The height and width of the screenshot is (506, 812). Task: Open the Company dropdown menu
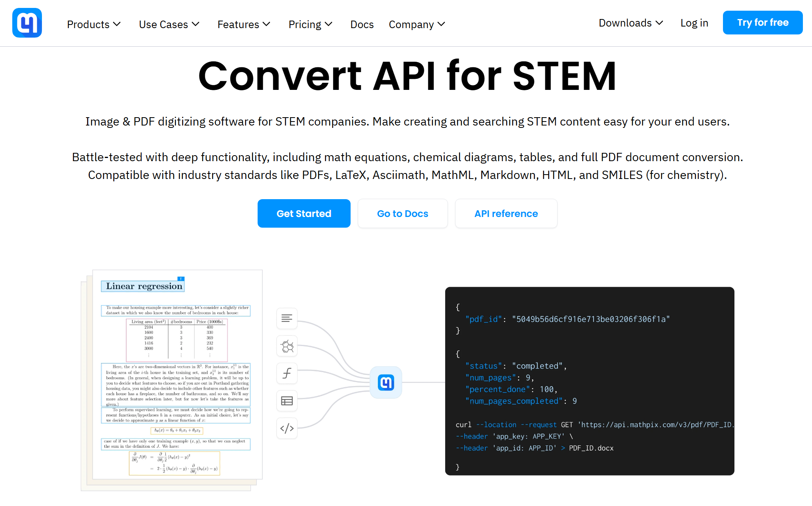(x=417, y=24)
